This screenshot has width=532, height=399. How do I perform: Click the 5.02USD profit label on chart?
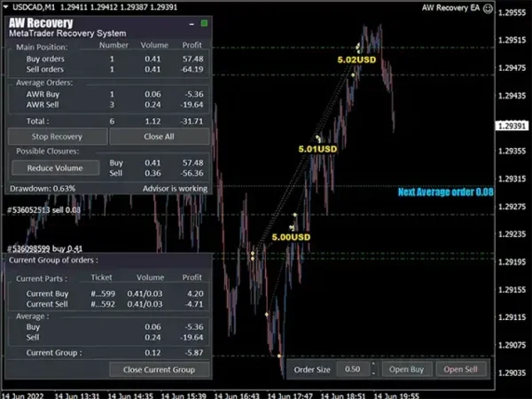click(x=358, y=59)
